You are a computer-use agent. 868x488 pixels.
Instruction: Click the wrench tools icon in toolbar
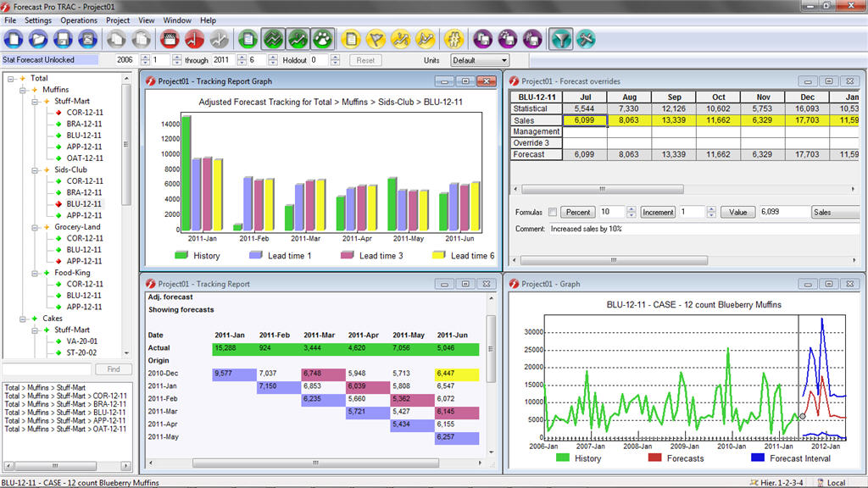pyautogui.click(x=585, y=38)
